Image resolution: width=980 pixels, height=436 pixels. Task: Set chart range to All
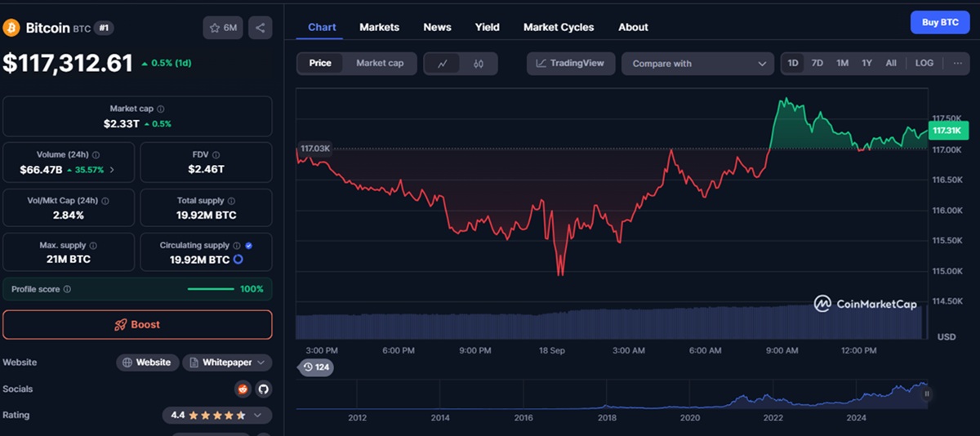[891, 63]
